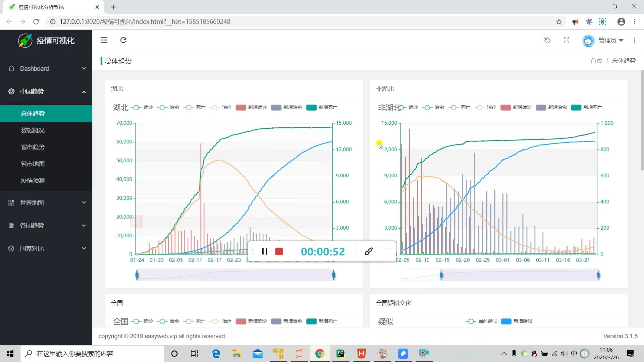Click the right zoom handle of 湖北 chart

tap(333, 275)
